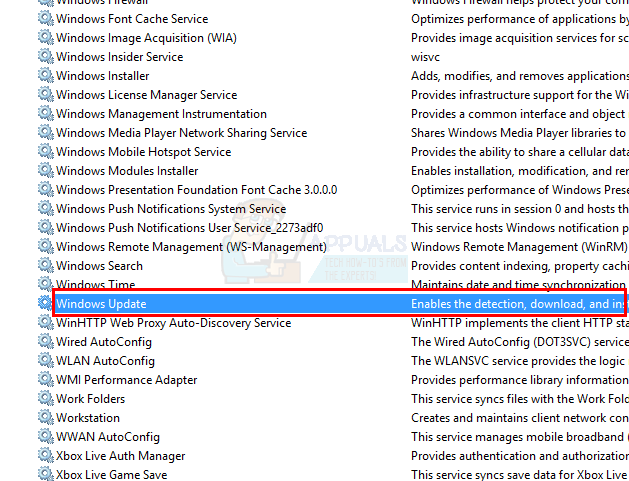Screen dimensions: 629x481
Task: Click gear icon beside Windows Modules Installer
Action: (x=46, y=170)
